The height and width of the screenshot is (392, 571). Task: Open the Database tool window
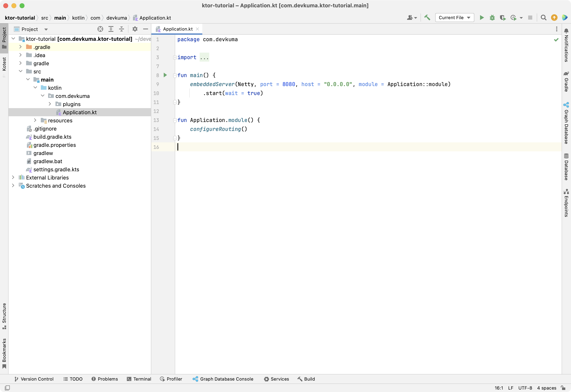point(566,167)
